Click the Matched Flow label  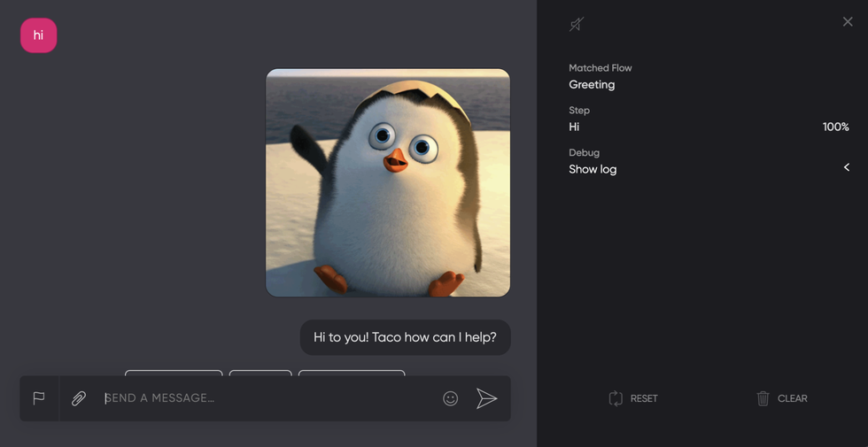click(x=601, y=68)
